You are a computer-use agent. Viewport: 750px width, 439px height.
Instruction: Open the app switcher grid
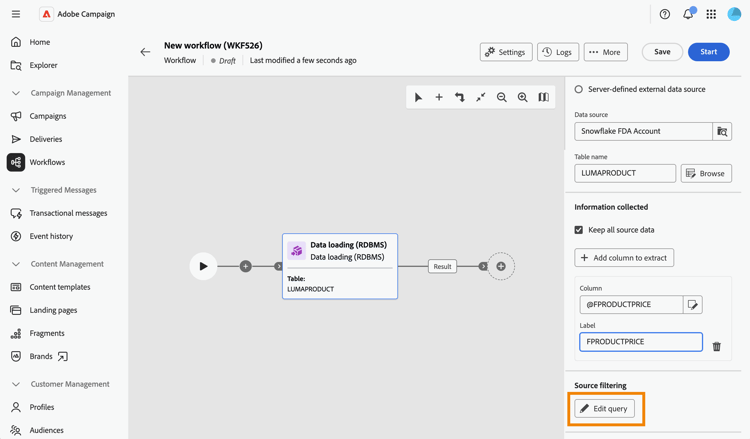(711, 14)
